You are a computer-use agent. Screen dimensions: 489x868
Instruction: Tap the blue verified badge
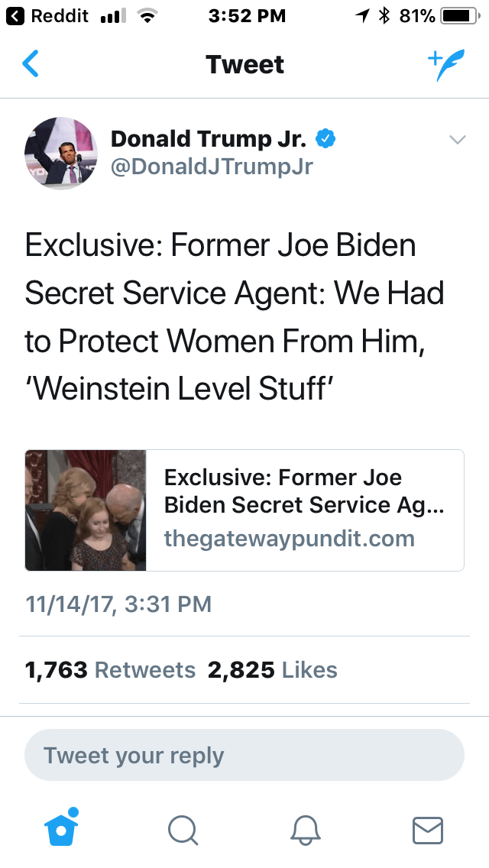pyautogui.click(x=326, y=139)
